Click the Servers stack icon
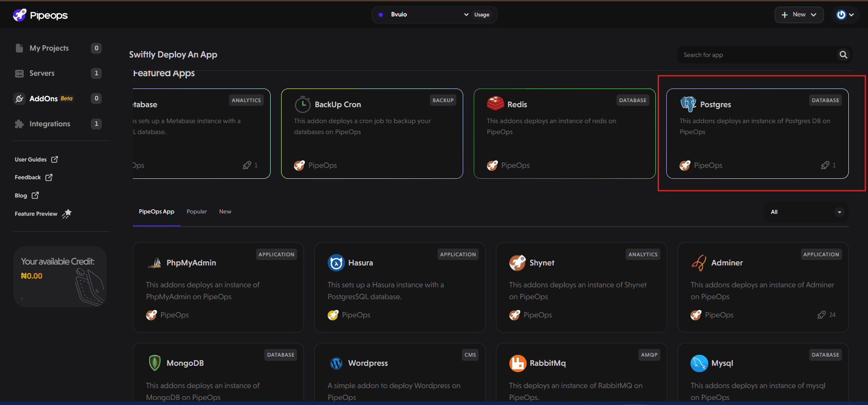 (x=19, y=73)
